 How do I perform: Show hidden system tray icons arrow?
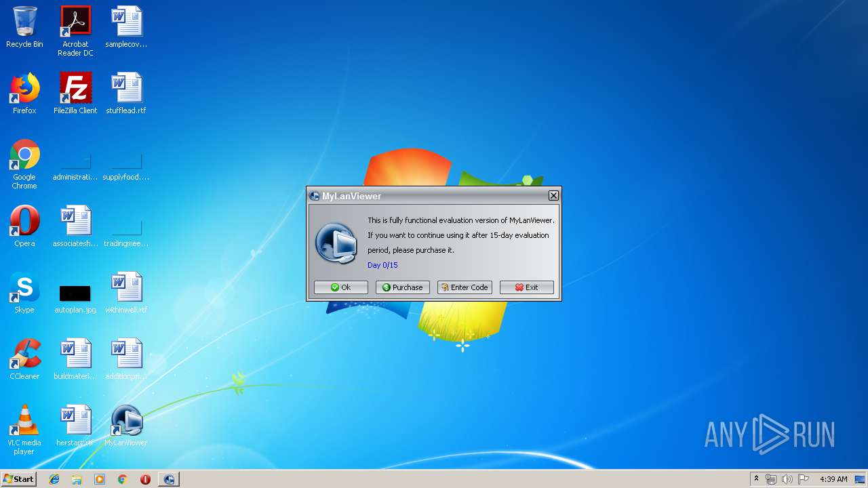756,479
